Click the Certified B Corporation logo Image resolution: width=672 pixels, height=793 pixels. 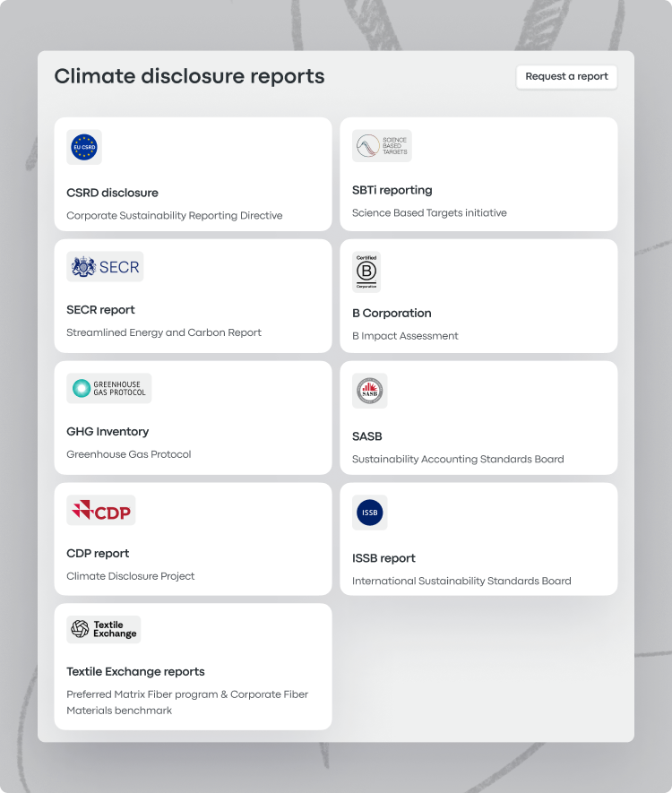point(366,272)
